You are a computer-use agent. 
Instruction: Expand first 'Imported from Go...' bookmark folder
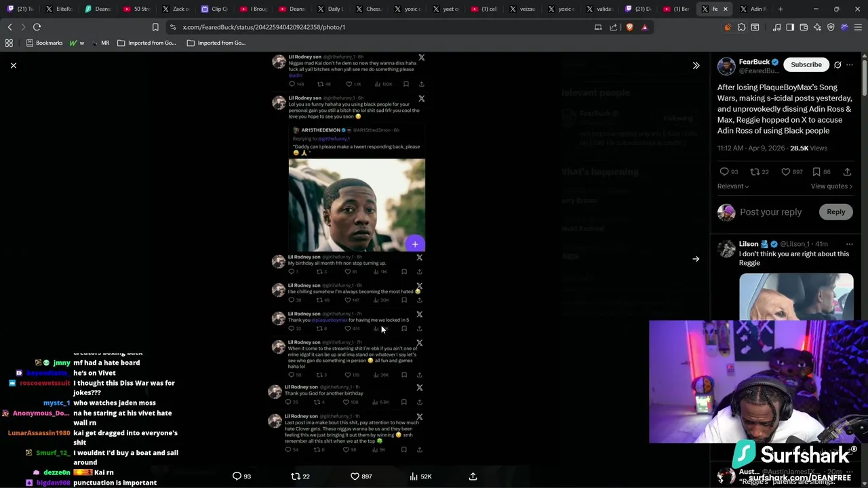click(146, 43)
